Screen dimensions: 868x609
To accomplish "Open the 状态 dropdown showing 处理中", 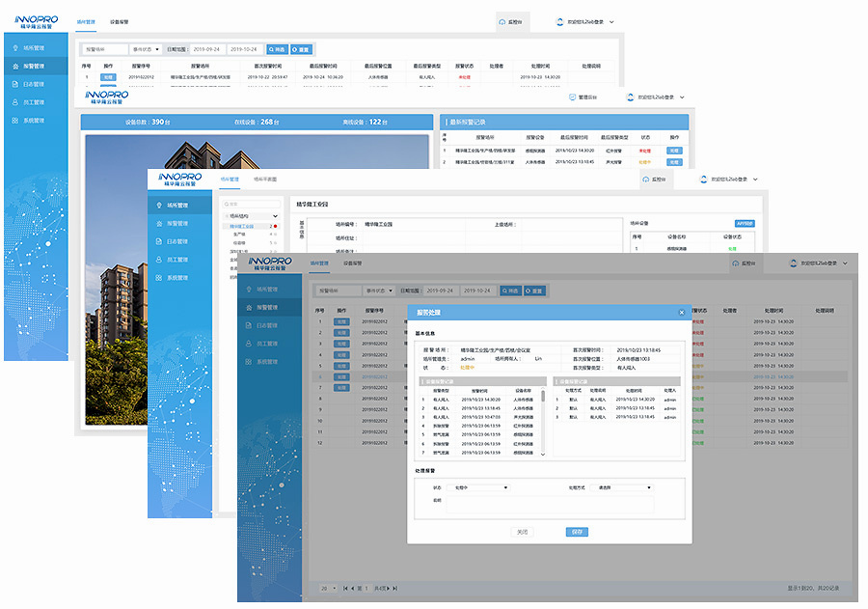I will pyautogui.click(x=480, y=487).
